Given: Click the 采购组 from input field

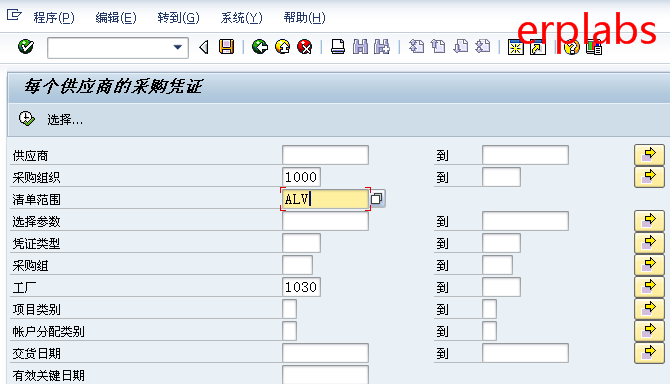Looking at the screenshot, I should (x=297, y=265).
